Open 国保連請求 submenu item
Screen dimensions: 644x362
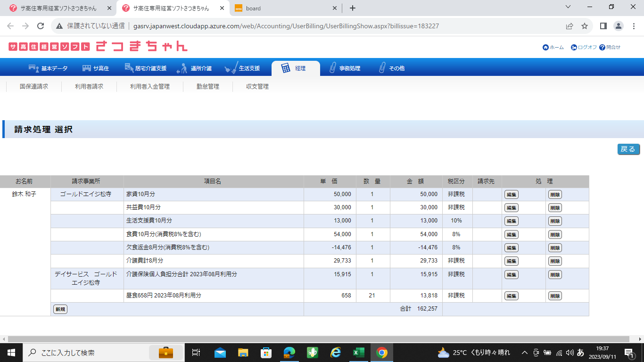coord(34,87)
